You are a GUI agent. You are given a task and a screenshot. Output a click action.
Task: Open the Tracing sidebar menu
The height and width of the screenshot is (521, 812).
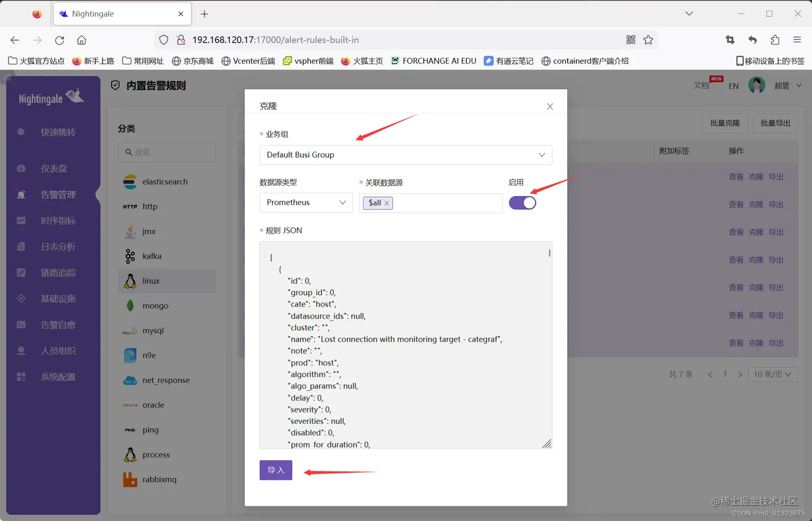[53, 273]
